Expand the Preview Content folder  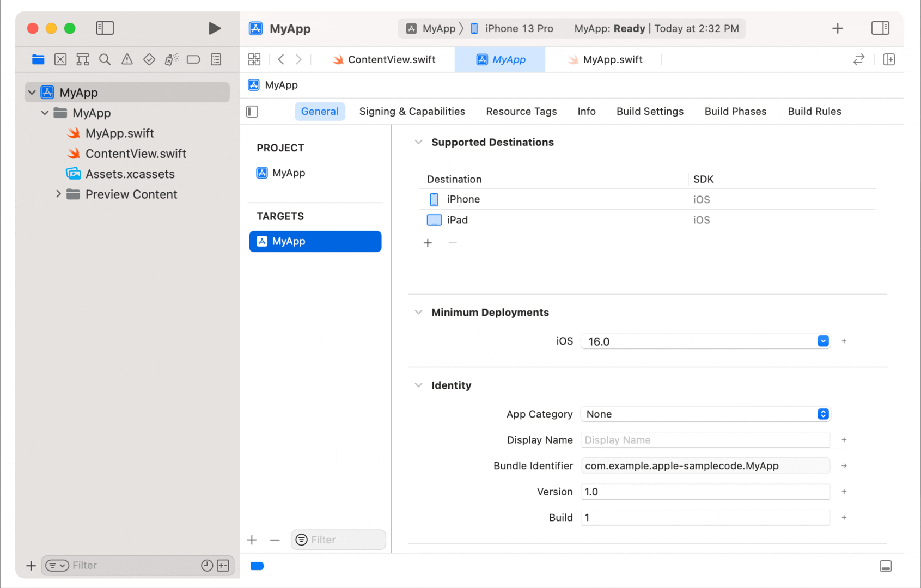point(58,194)
